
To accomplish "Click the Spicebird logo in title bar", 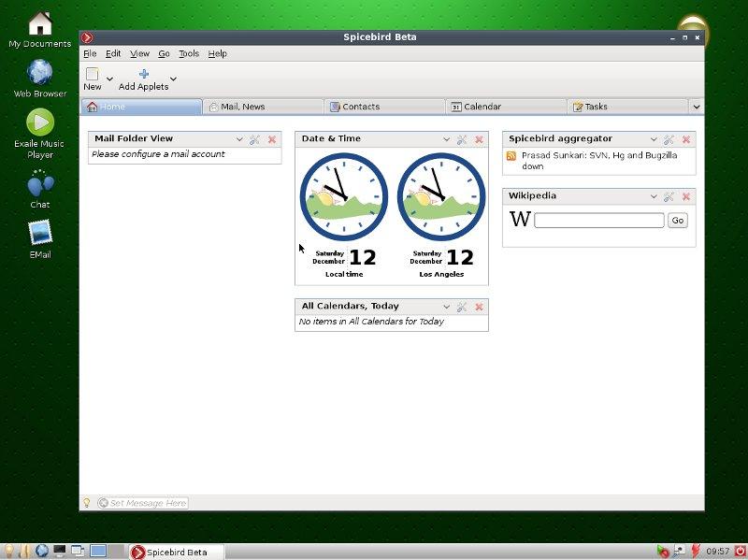I will click(x=87, y=37).
